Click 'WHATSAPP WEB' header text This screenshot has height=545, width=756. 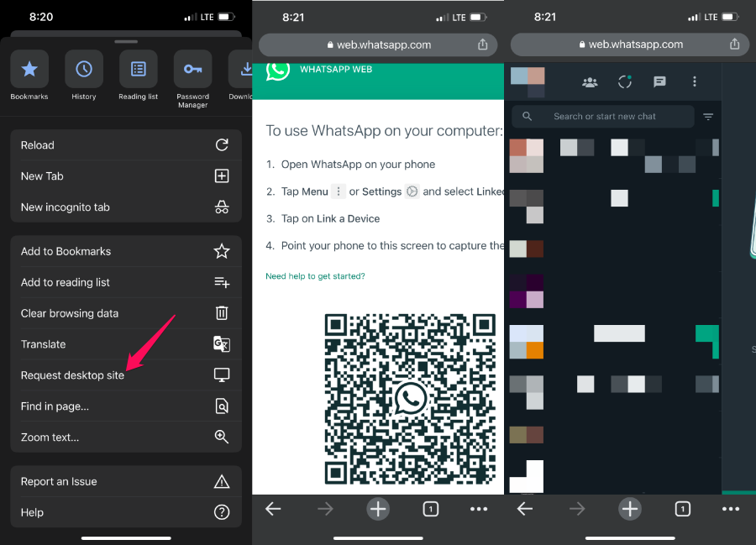point(336,70)
